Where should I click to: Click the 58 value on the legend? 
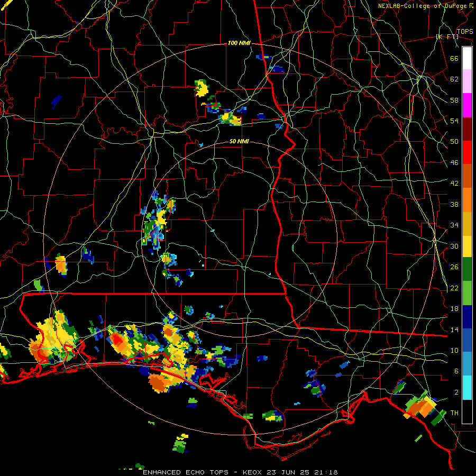pos(454,100)
